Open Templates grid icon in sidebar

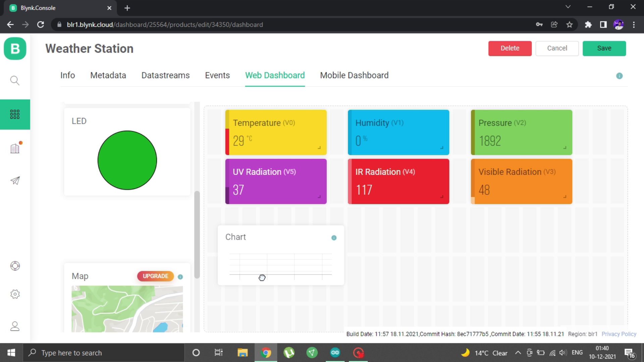pyautogui.click(x=15, y=114)
